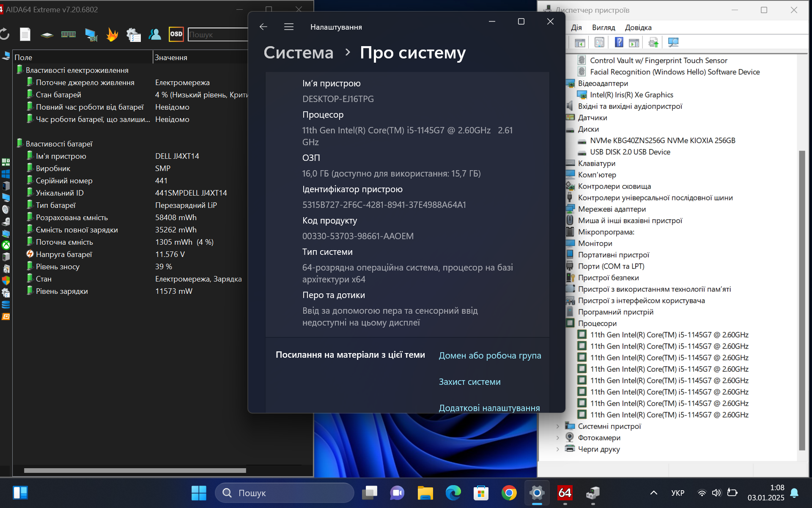Click the Пошук search field in AIDA64
812x508 pixels.
pos(217,35)
